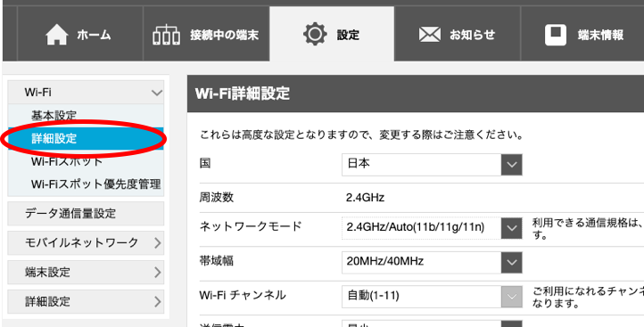
Task: Collapse the Wi-Fi sidebar section
Action: point(86,93)
